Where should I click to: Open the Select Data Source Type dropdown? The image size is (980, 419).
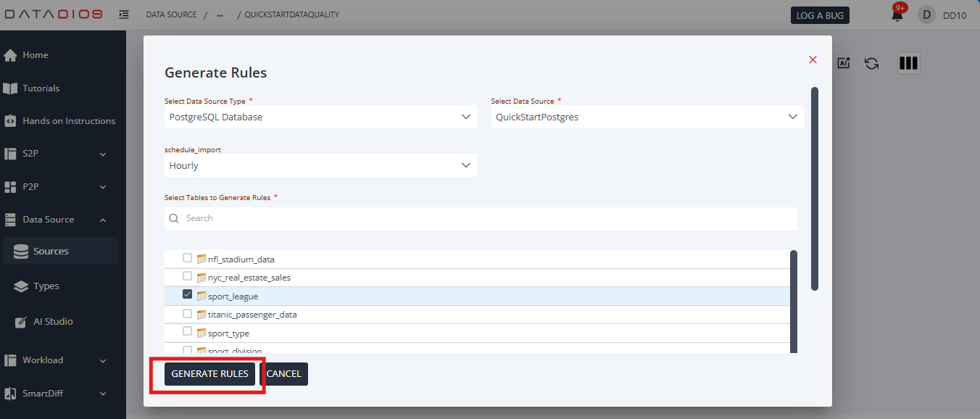(320, 117)
